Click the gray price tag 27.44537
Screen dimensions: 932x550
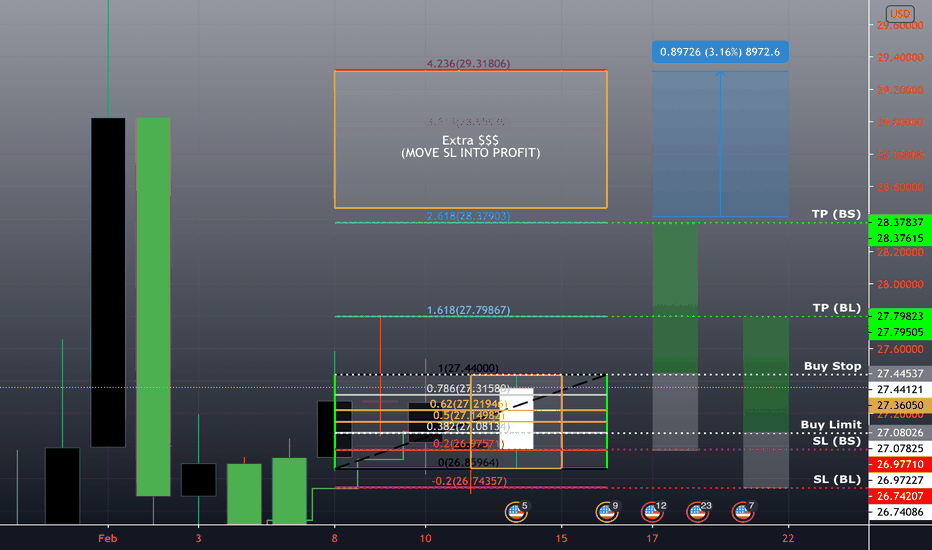click(900, 373)
